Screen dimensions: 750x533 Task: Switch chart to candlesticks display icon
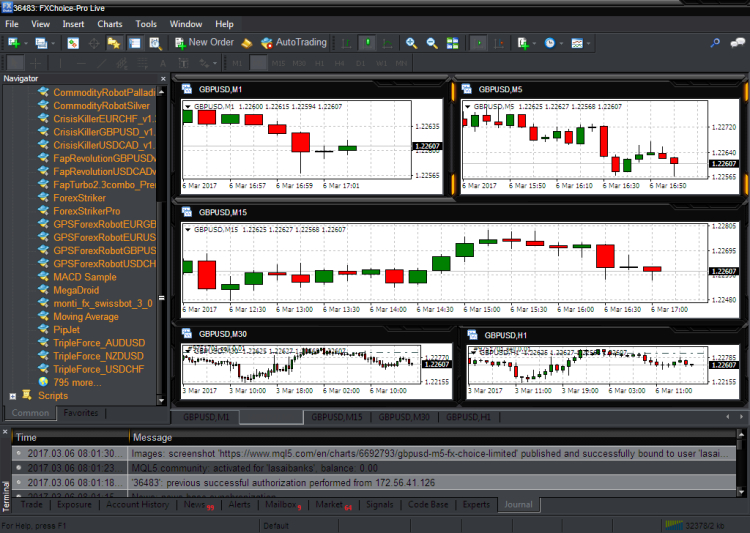pyautogui.click(x=368, y=43)
